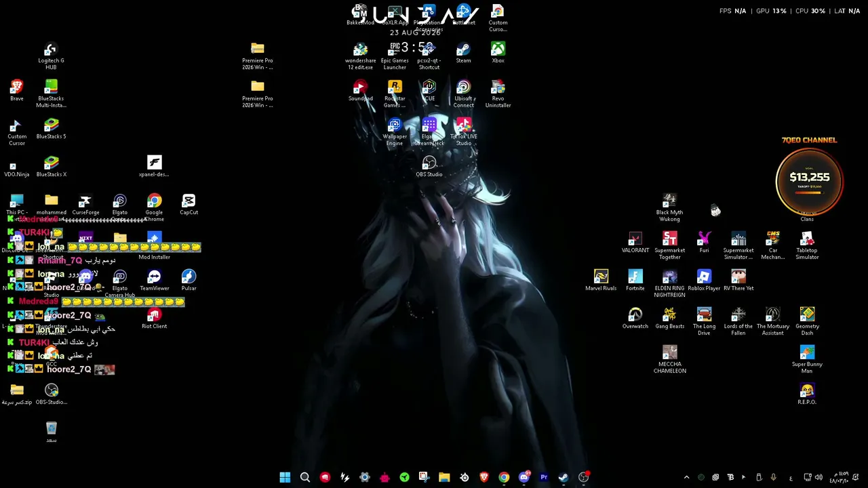
Task: Open the volume control in system tray
Action: (x=818, y=477)
